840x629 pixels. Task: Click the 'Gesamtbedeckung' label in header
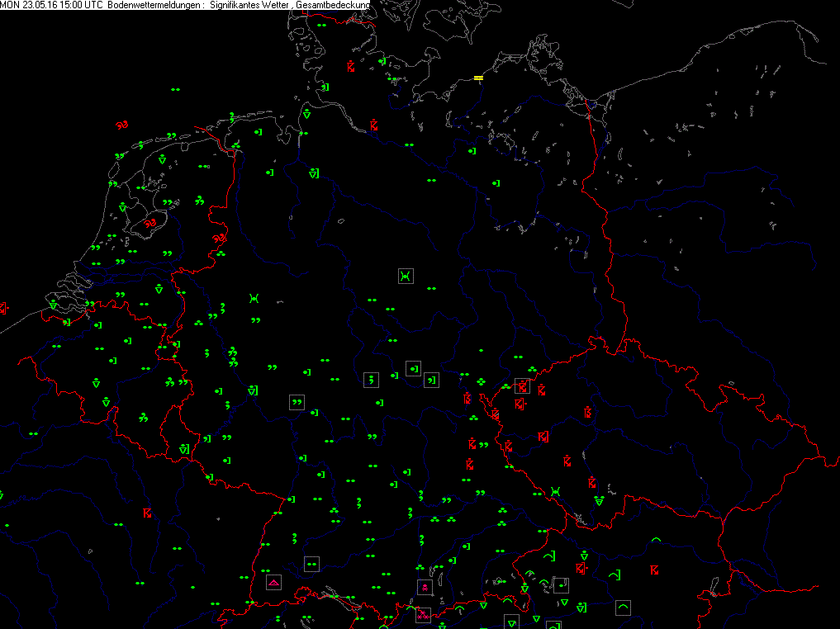[335, 5]
